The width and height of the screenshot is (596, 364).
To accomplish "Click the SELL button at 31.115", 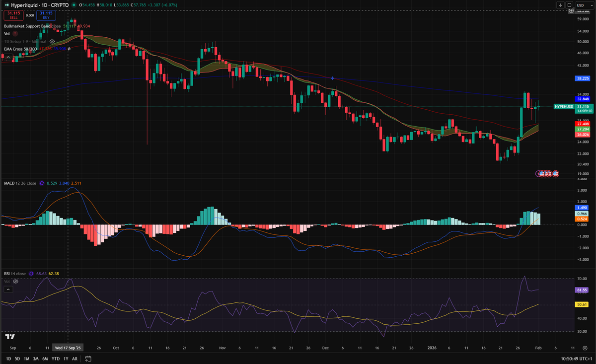I will click(13, 16).
